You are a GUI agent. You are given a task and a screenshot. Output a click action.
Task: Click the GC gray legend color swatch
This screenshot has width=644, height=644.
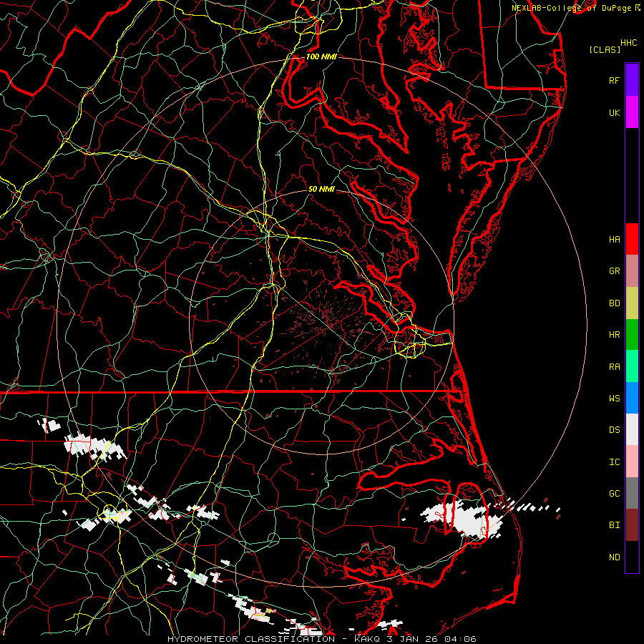pos(632,493)
